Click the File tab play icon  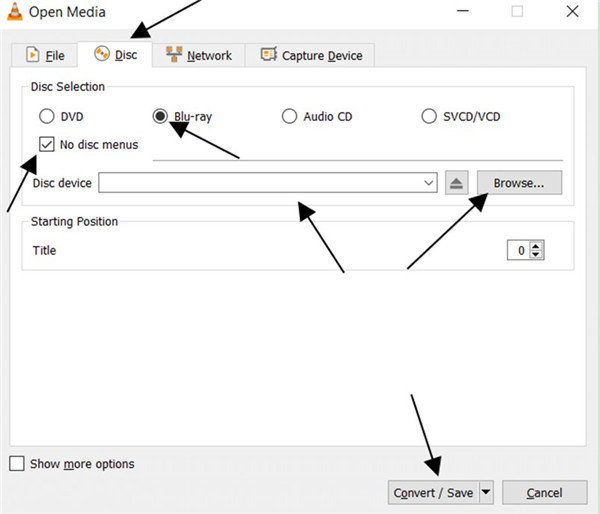coord(33,56)
